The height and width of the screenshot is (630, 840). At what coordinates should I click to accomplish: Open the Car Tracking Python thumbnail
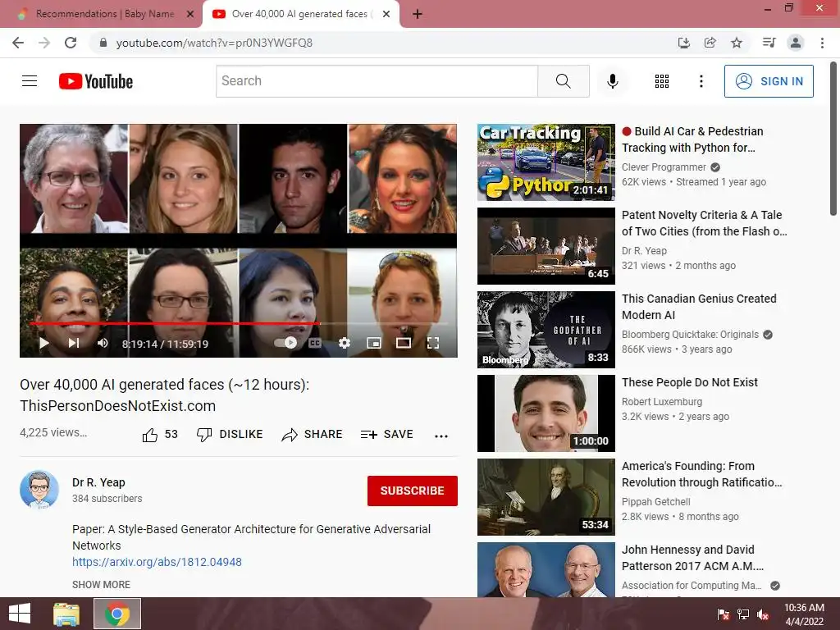tap(546, 162)
